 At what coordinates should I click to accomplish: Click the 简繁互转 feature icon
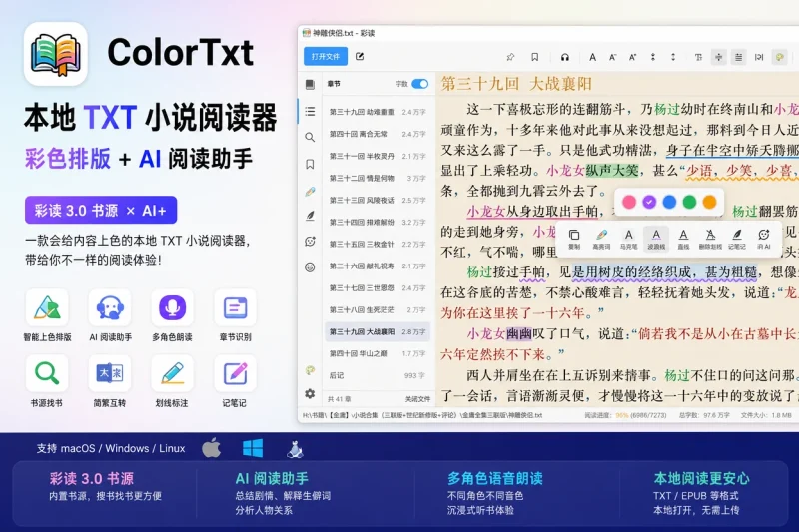[x=110, y=373]
